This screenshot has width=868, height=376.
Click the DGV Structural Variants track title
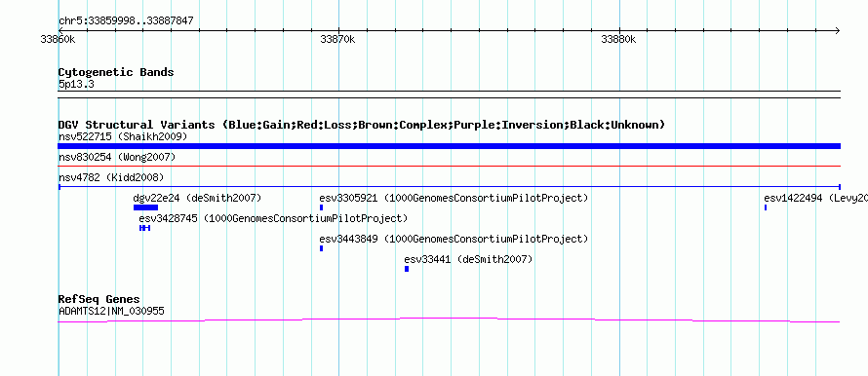click(x=362, y=125)
